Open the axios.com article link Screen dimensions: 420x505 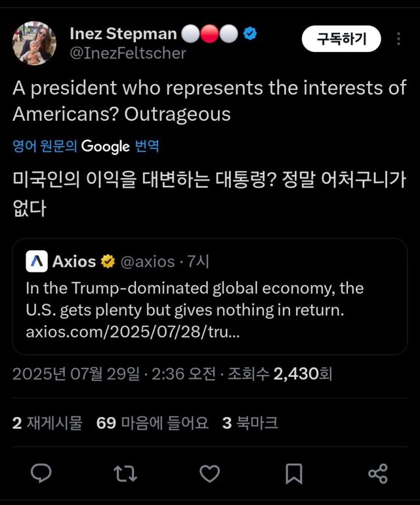pos(133,332)
